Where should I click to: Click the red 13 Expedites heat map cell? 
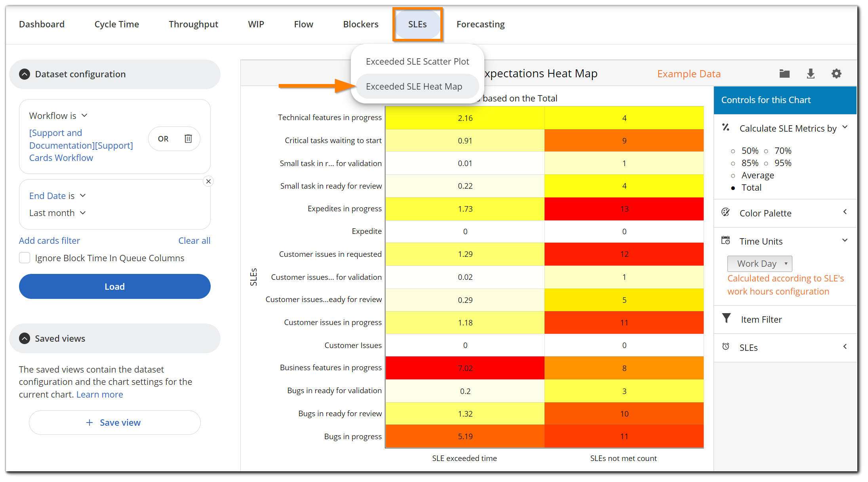pos(624,209)
